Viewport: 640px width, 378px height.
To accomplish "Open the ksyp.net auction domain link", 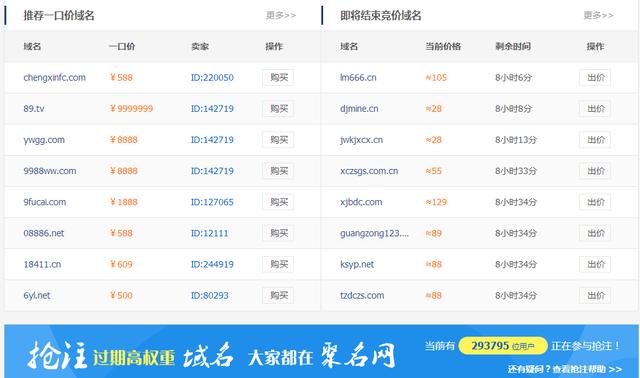I will tap(357, 264).
